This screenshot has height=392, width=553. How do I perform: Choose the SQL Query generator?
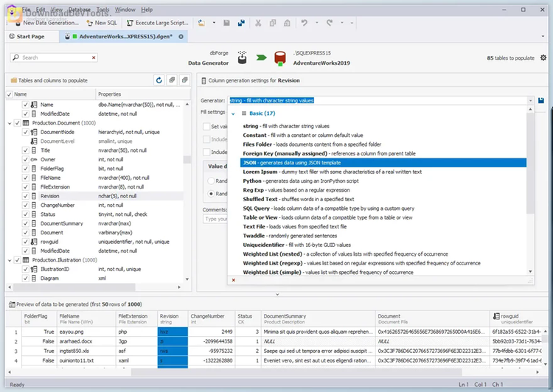[x=383, y=209]
